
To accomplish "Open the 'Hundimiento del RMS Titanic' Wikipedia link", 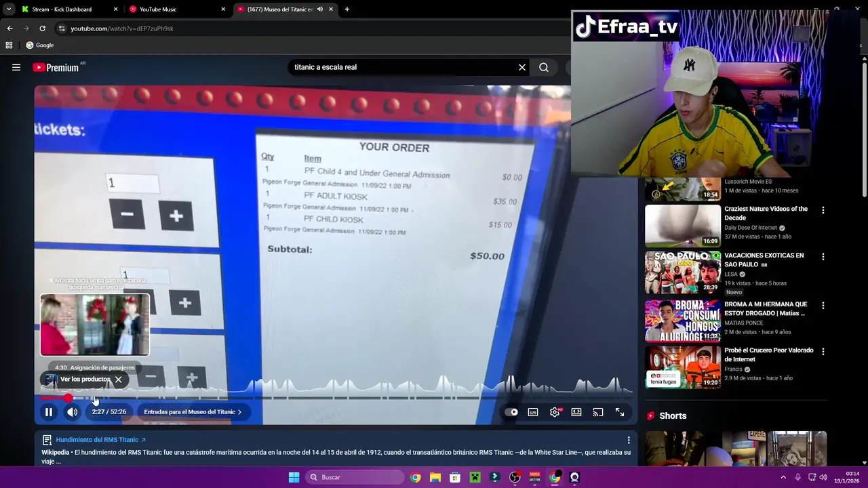I will [x=97, y=440].
